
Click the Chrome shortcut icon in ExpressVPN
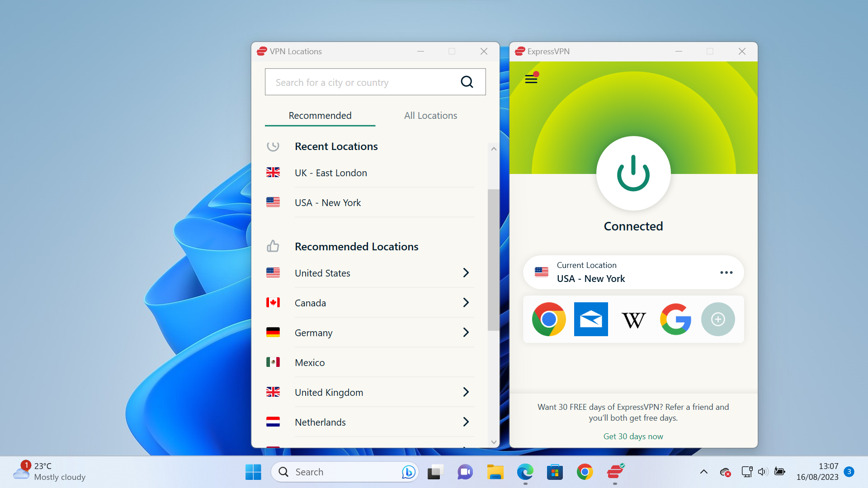(x=548, y=319)
